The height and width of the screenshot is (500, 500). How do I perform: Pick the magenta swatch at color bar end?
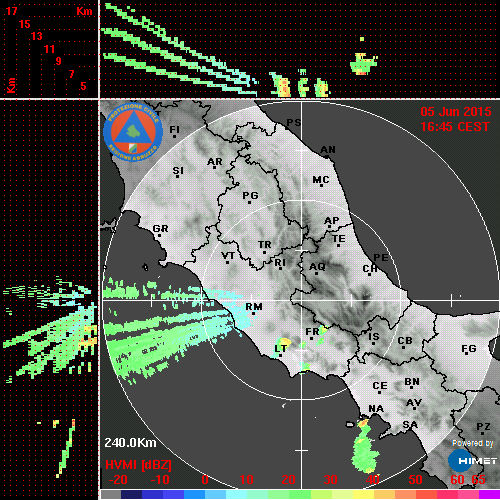pyautogui.click(x=489, y=494)
